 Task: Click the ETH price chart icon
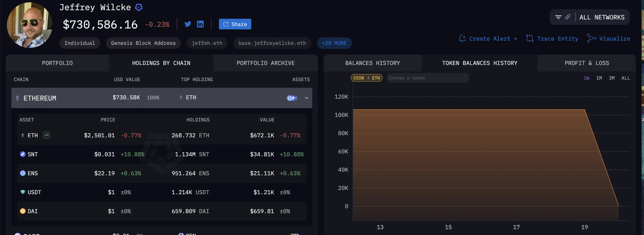point(47,135)
